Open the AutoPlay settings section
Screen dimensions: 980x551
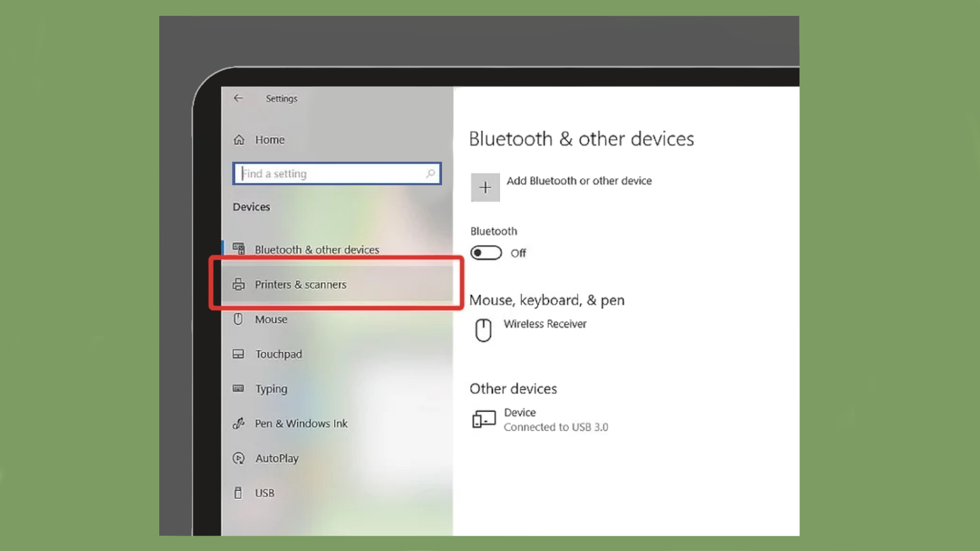pyautogui.click(x=277, y=458)
